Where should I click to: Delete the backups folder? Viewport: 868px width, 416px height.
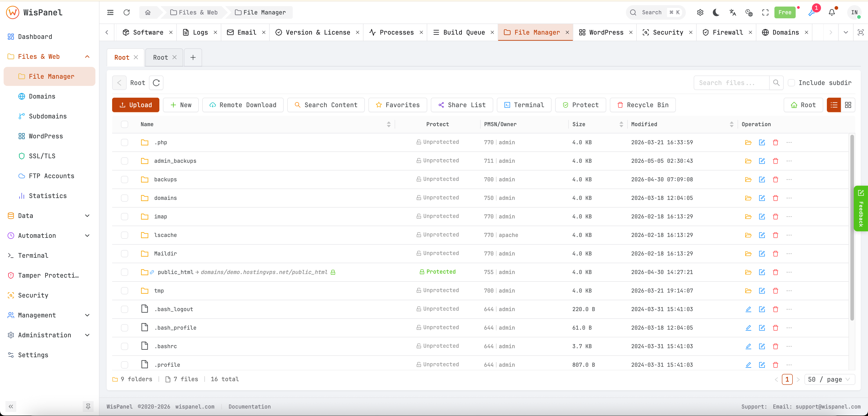click(775, 179)
